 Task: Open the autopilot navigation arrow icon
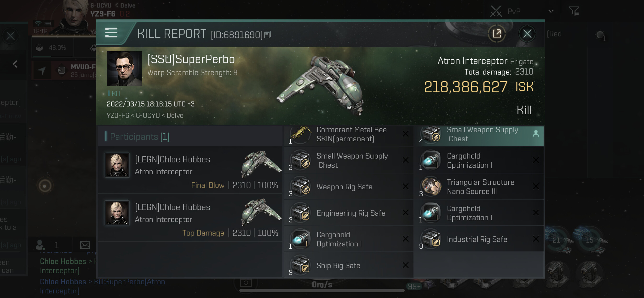42,71
